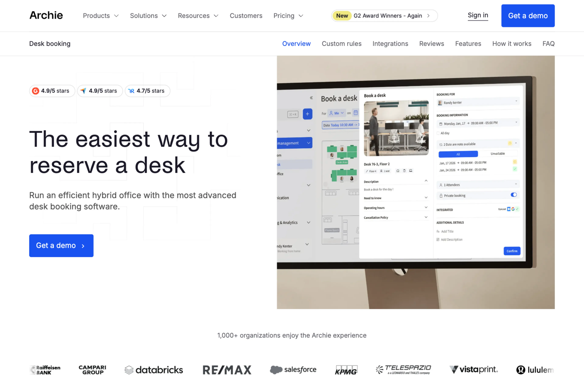The image size is (584, 392).
Task: Click the double-chevron collapse sidebar icon
Action: tap(311, 98)
